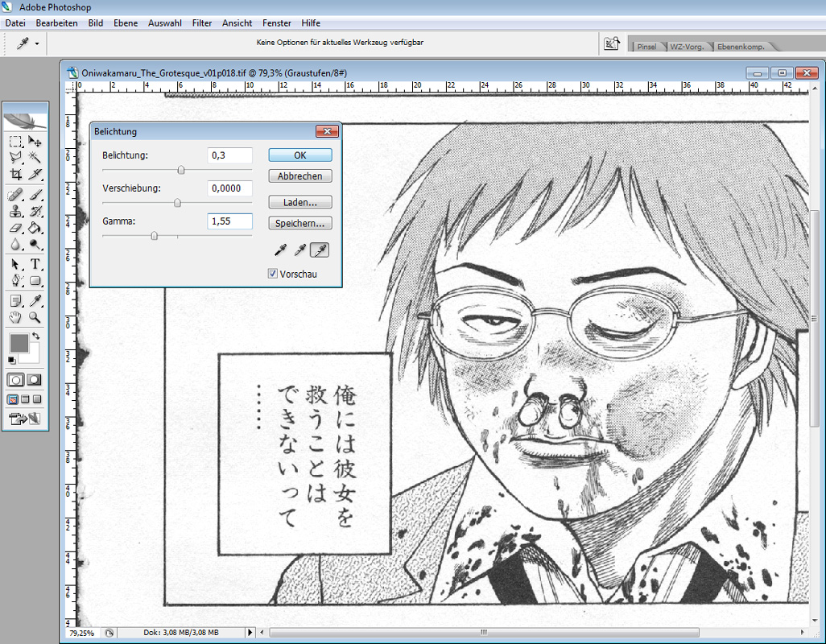This screenshot has height=644, width=826.
Task: Open the Filter menu
Action: pos(202,23)
